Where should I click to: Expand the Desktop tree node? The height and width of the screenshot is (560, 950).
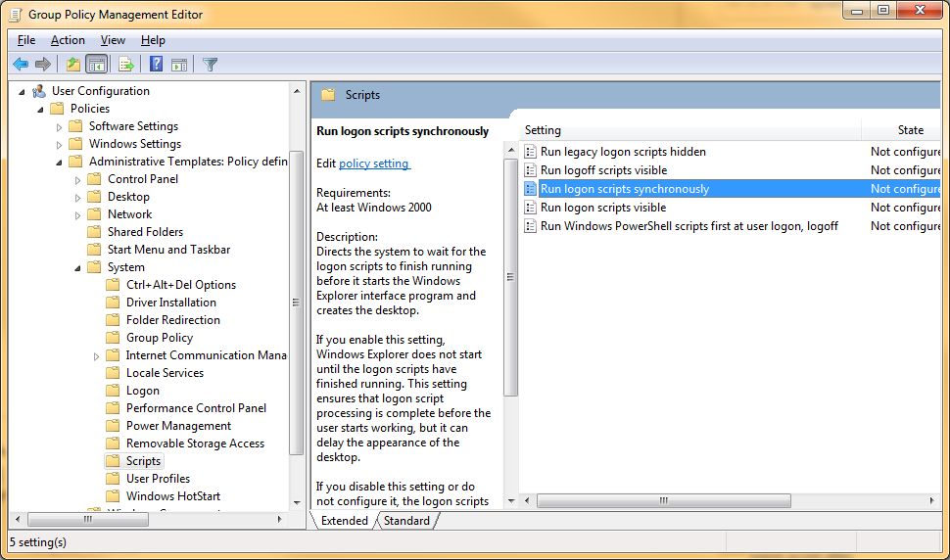[x=77, y=198]
